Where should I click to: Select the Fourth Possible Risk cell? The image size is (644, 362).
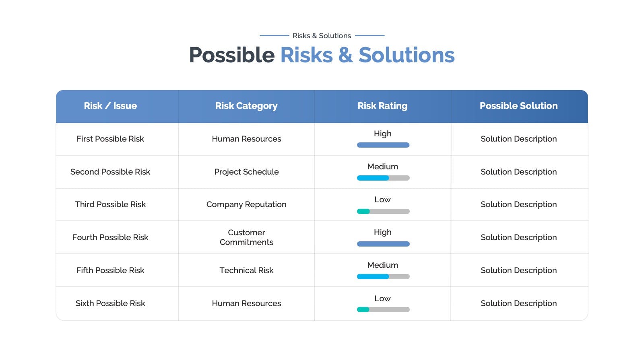coord(110,237)
